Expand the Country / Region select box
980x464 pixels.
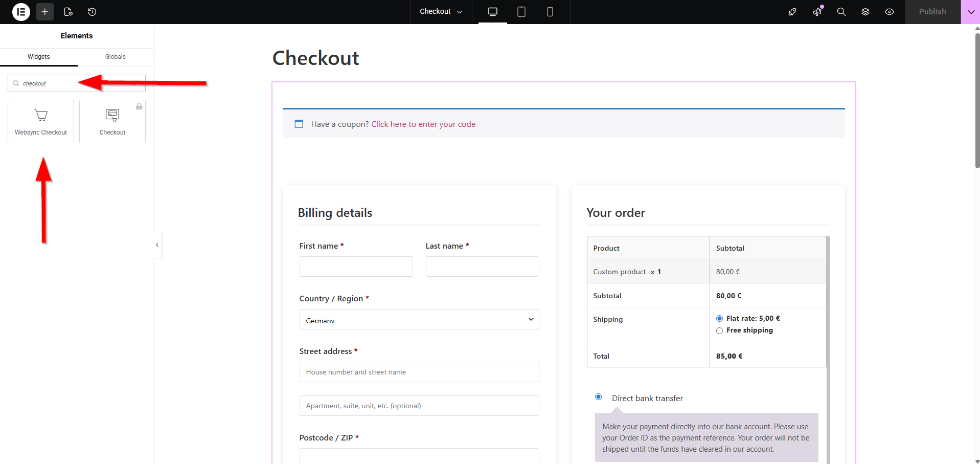click(x=419, y=319)
